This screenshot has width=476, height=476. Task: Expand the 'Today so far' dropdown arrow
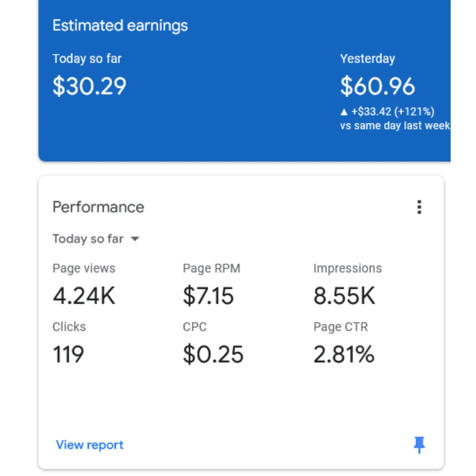(x=135, y=239)
